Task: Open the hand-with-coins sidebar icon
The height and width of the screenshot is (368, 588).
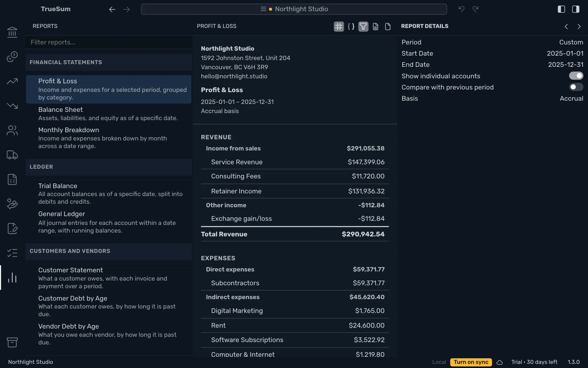Action: click(12, 204)
